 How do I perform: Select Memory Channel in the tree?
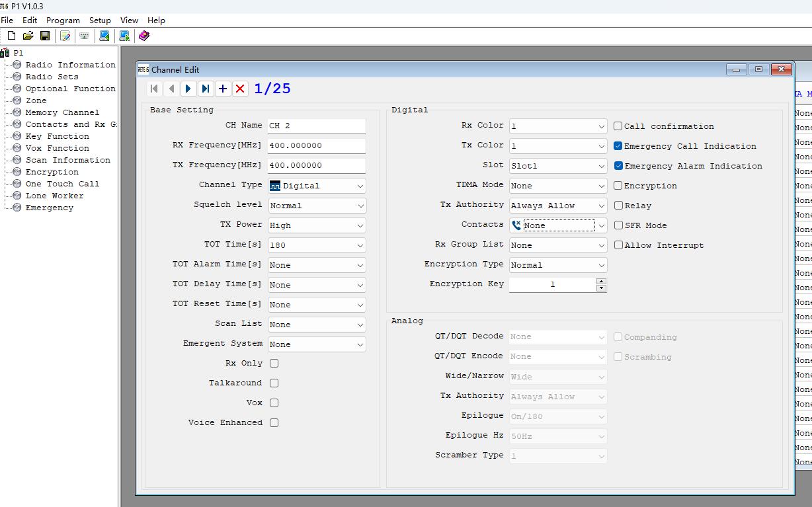pos(62,112)
